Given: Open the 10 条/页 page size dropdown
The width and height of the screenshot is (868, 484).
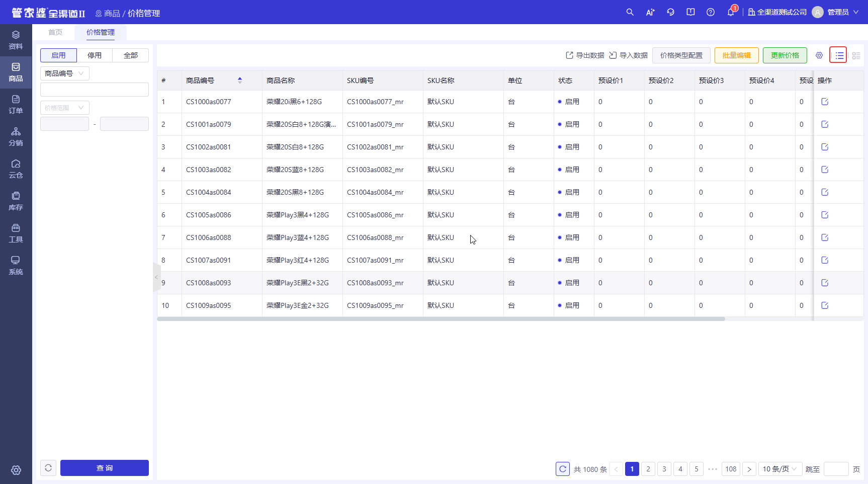Looking at the screenshot, I should (780, 469).
